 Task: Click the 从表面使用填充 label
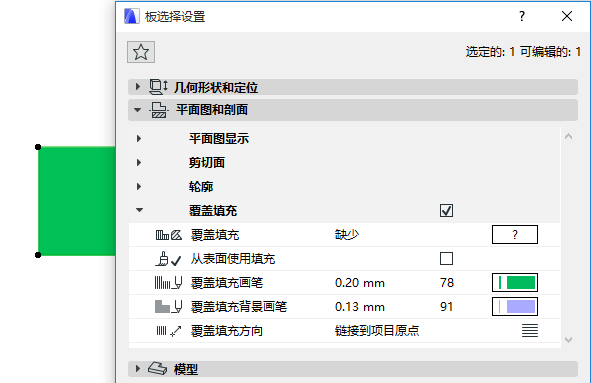[233, 259]
